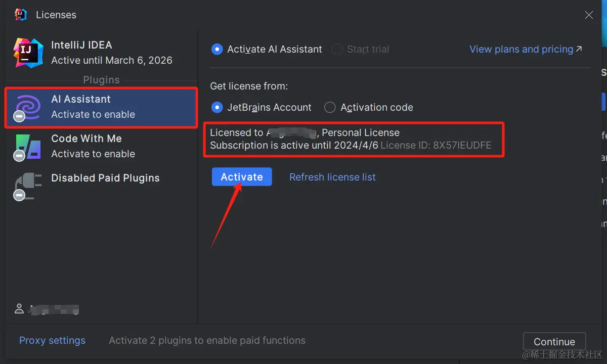Image resolution: width=607 pixels, height=364 pixels.
Task: Click 'Activate 2 plugins to enable paid functions' text
Action: coord(207,340)
